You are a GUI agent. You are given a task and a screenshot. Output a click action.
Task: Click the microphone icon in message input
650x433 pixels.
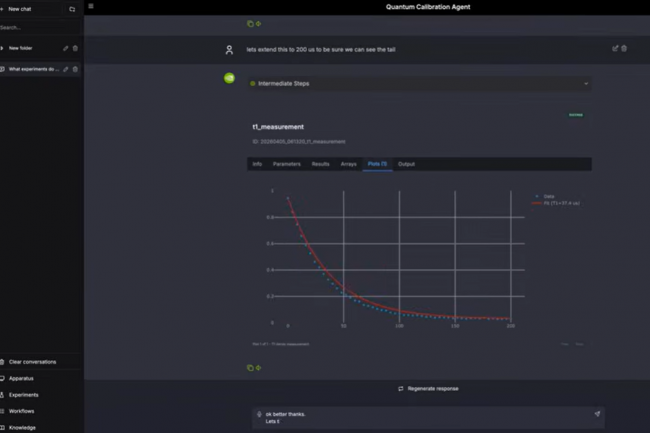tap(259, 413)
